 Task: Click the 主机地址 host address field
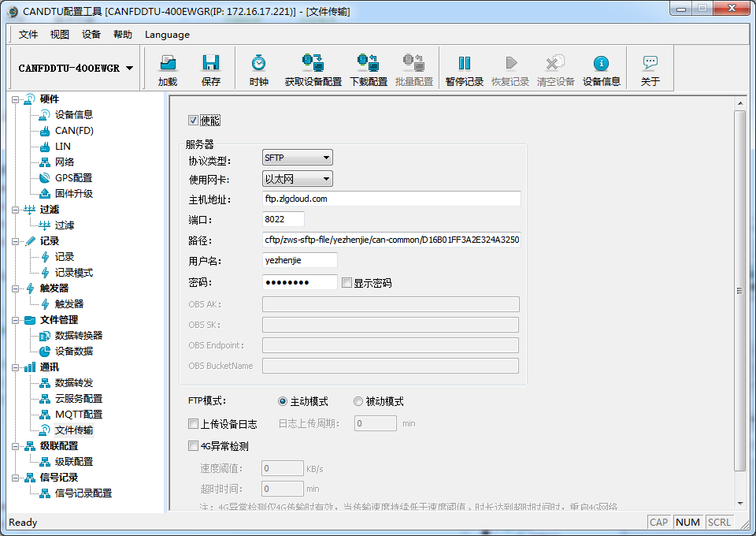click(x=391, y=199)
